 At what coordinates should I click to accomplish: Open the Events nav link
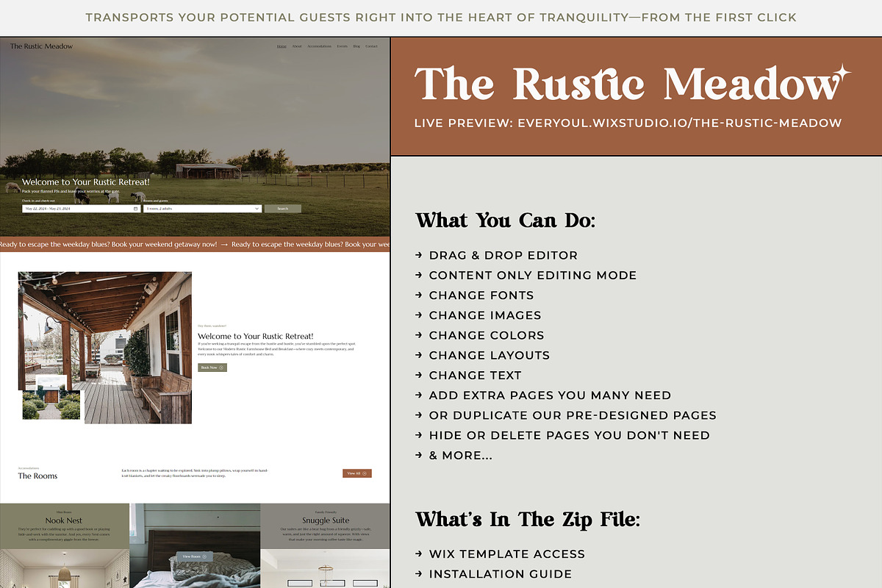click(x=343, y=46)
